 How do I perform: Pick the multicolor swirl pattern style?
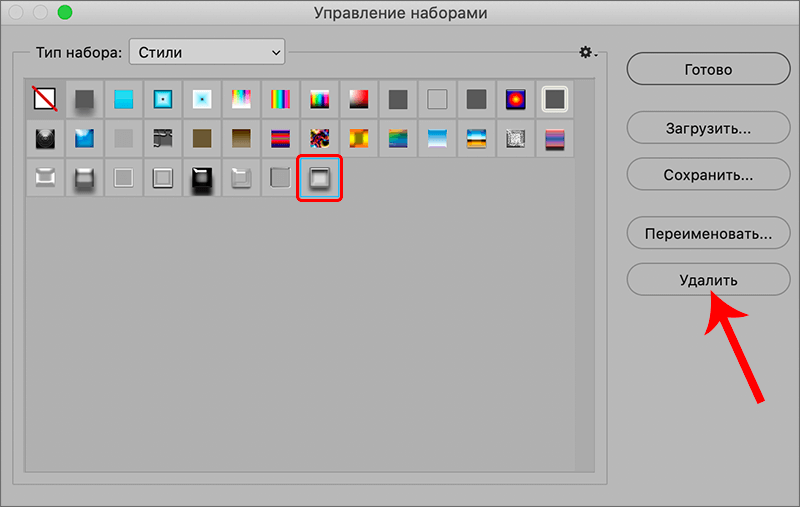coord(319,138)
